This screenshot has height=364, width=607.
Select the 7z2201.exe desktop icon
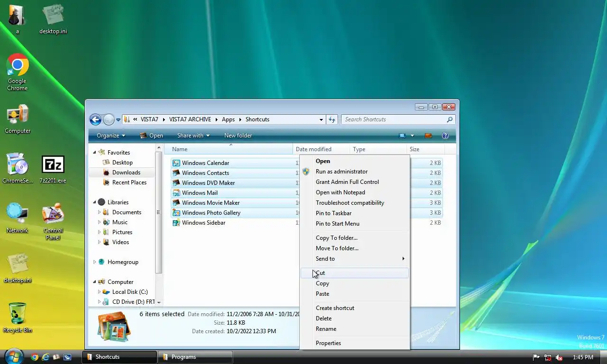click(53, 168)
